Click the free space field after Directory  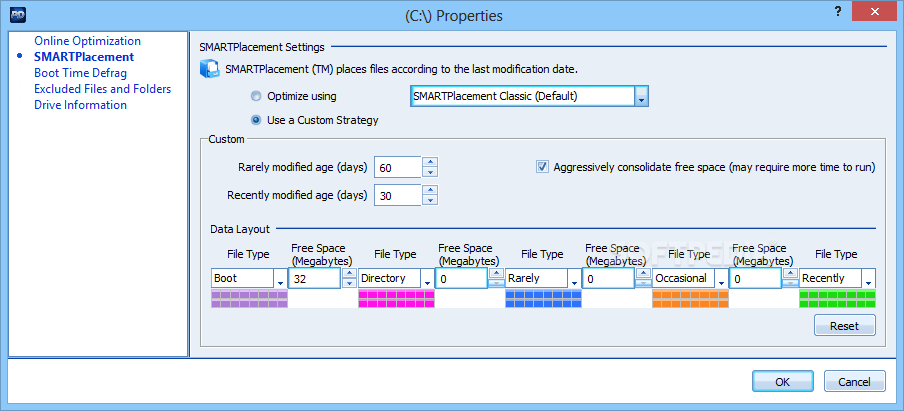pyautogui.click(x=462, y=278)
